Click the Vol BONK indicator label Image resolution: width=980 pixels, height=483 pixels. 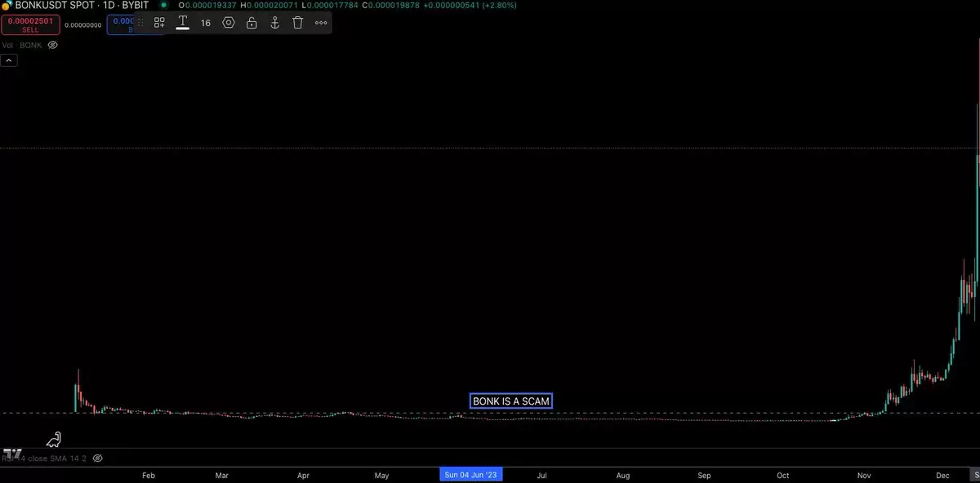pyautogui.click(x=22, y=45)
